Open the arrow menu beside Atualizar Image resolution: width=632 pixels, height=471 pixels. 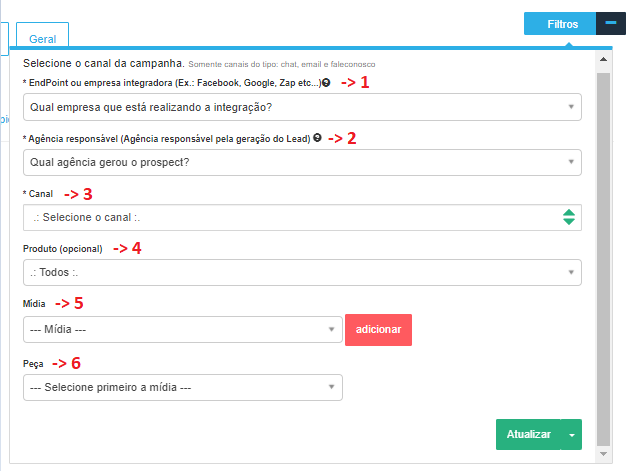571,435
